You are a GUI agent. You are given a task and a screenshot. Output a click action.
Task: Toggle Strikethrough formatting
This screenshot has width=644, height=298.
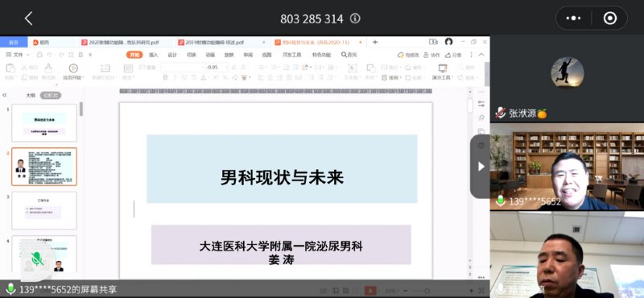[193, 77]
